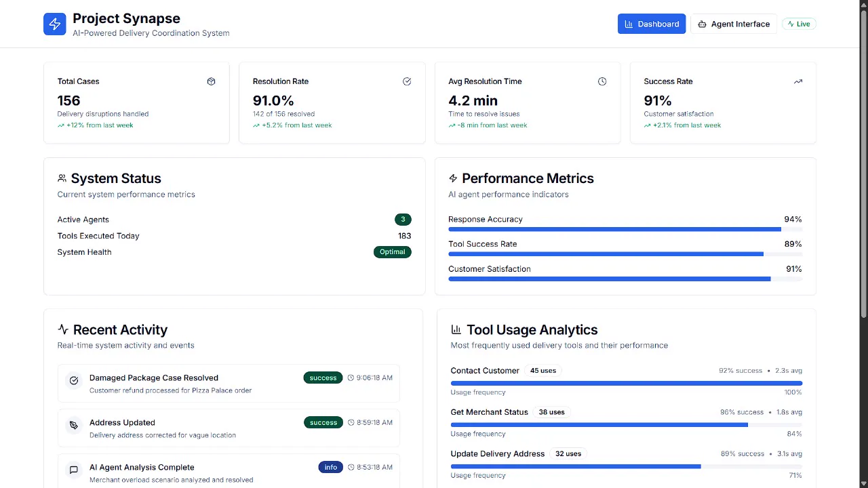Screen dimensions: 868x488
Task: Click the Project Synapse lightning bolt logo
Action: pyautogui.click(x=55, y=24)
